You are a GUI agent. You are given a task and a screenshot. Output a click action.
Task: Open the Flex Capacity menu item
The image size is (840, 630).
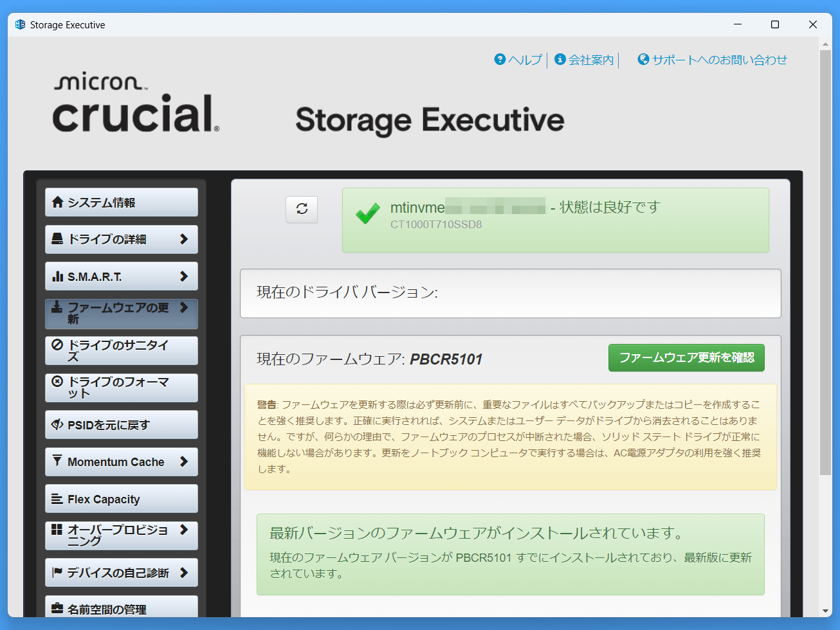click(x=122, y=499)
